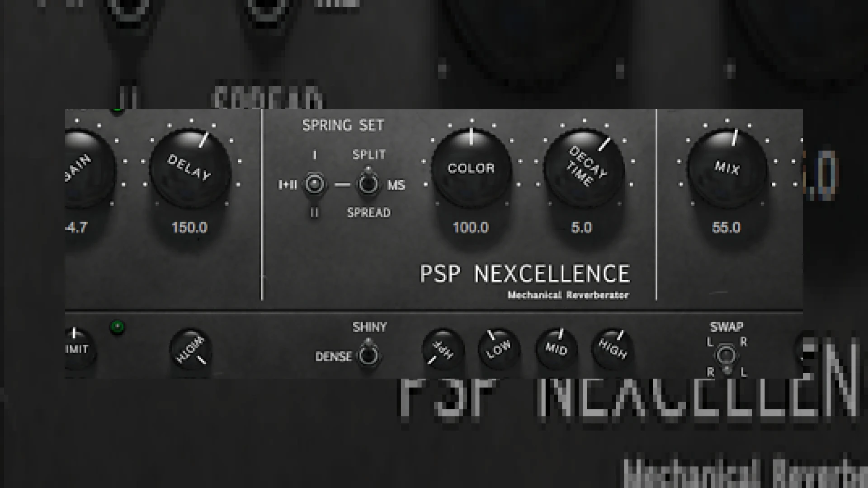Click the decay time value 5.0
This screenshot has height=488, width=868.
click(581, 227)
